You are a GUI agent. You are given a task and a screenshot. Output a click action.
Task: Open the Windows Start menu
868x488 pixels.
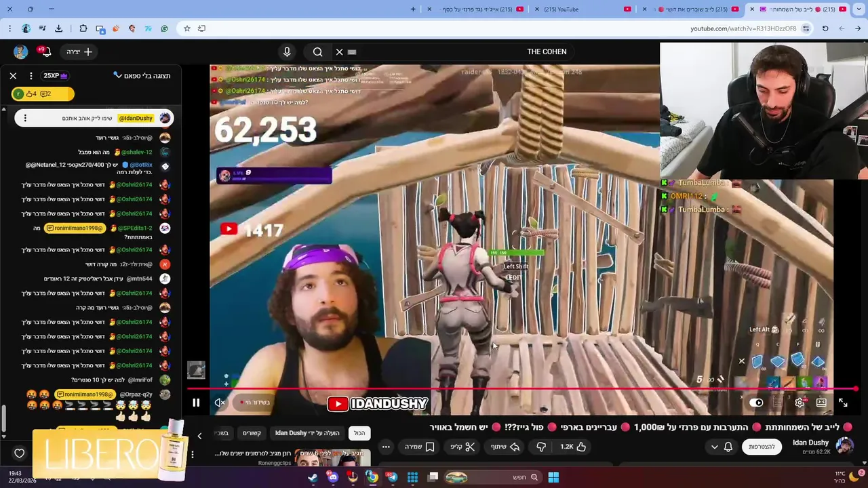click(553, 477)
